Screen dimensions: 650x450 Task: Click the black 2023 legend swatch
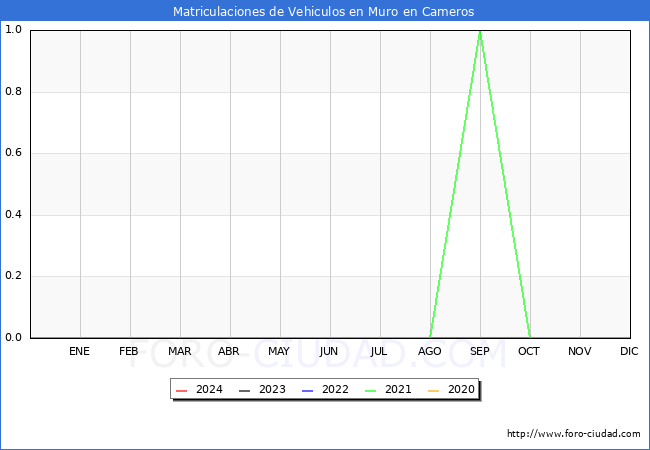(x=245, y=391)
